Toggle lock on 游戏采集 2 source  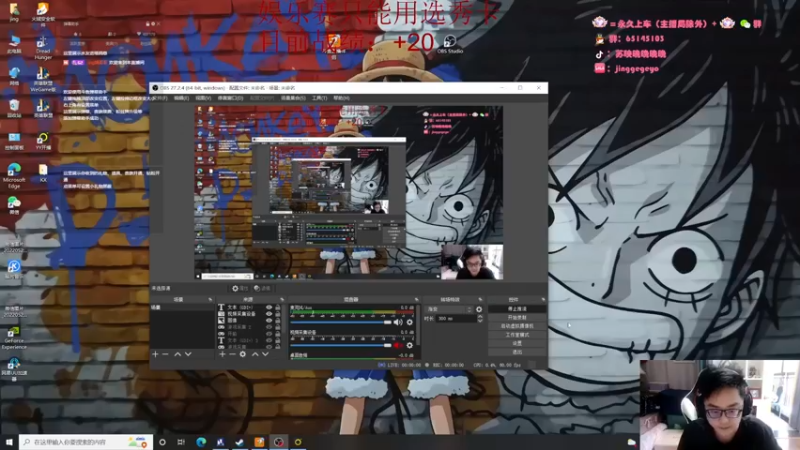278,328
